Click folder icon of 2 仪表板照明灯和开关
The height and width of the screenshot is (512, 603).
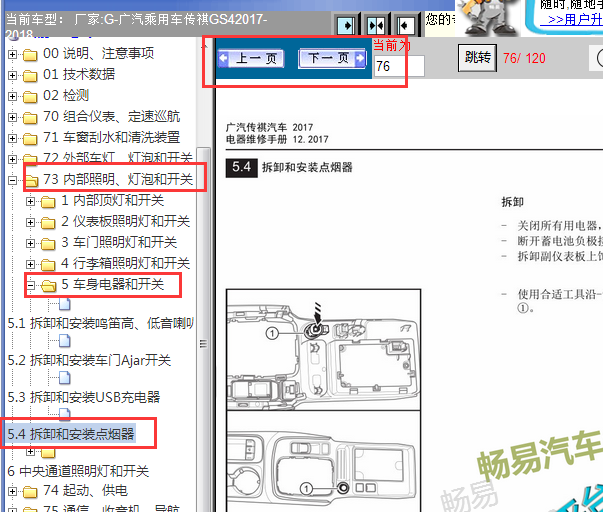[x=48, y=223]
